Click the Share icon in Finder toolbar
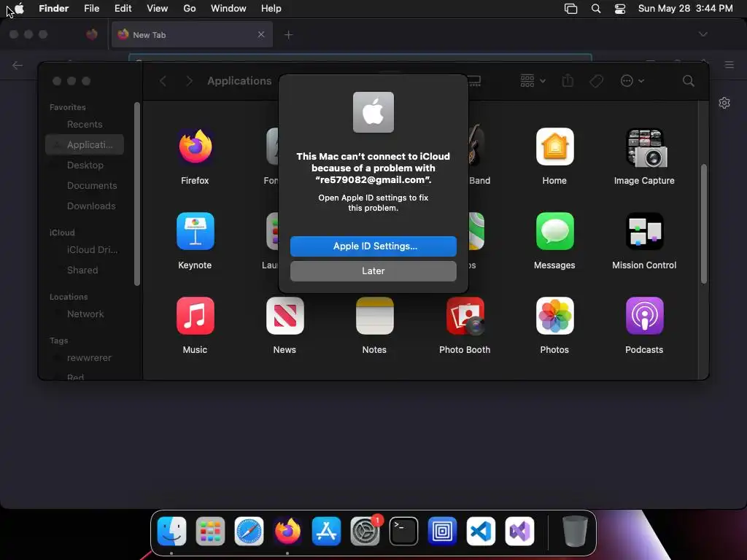 [x=568, y=80]
